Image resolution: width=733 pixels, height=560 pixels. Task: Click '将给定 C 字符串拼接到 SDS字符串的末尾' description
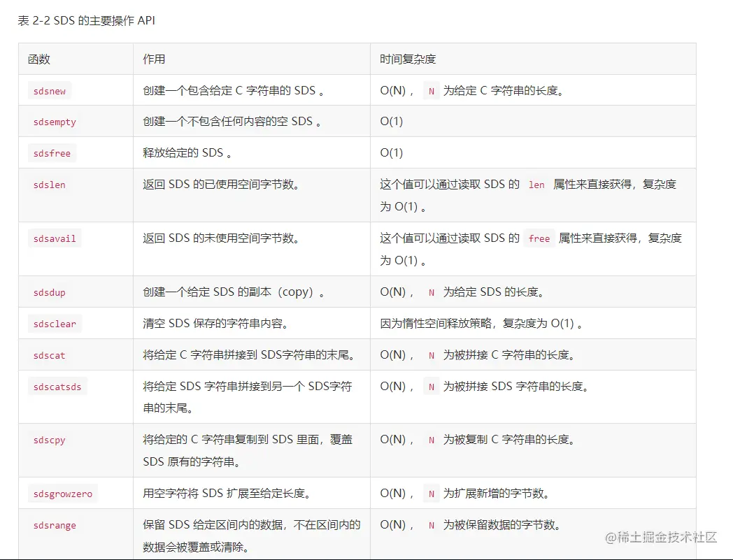[x=249, y=355]
